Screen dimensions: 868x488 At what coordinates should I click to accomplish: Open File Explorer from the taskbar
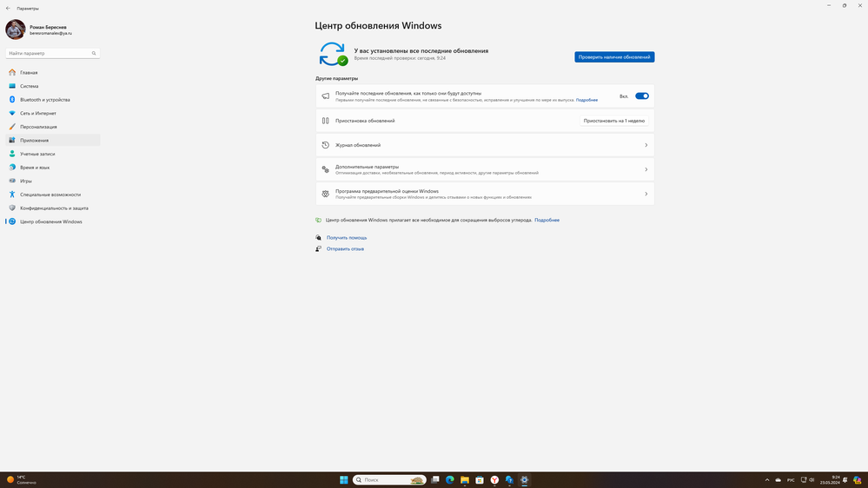465,479
